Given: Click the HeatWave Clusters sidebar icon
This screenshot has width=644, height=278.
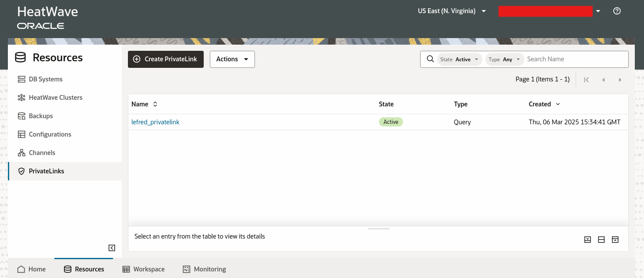Looking at the screenshot, I should pyautogui.click(x=21, y=98).
